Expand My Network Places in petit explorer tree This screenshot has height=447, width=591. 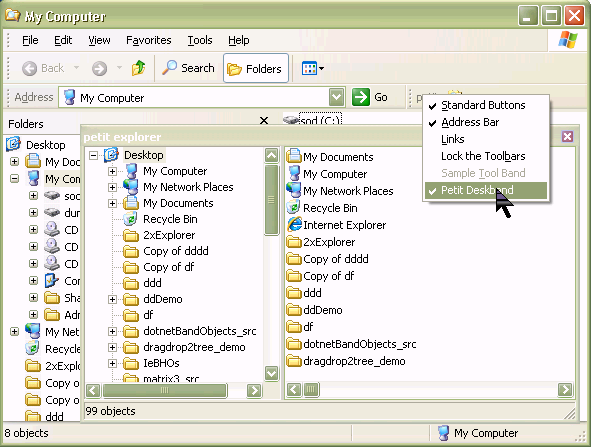click(x=112, y=187)
